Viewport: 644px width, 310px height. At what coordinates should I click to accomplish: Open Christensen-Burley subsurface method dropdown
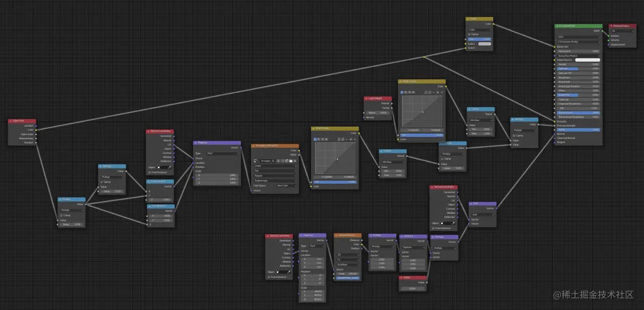579,42
